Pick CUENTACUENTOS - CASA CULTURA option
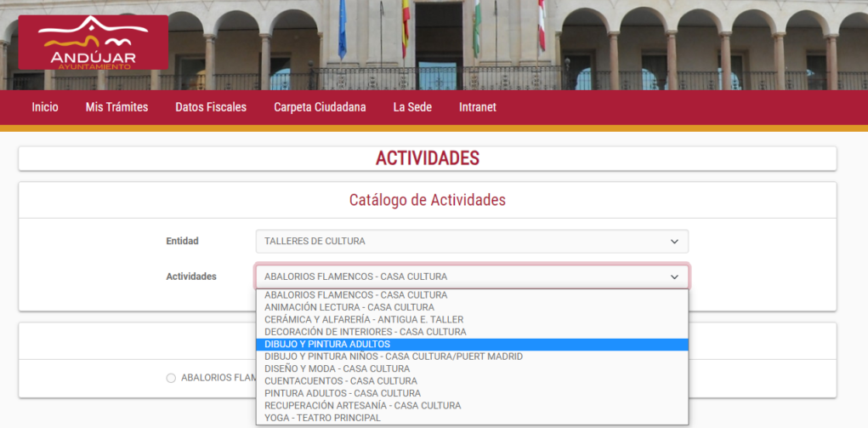 point(472,381)
